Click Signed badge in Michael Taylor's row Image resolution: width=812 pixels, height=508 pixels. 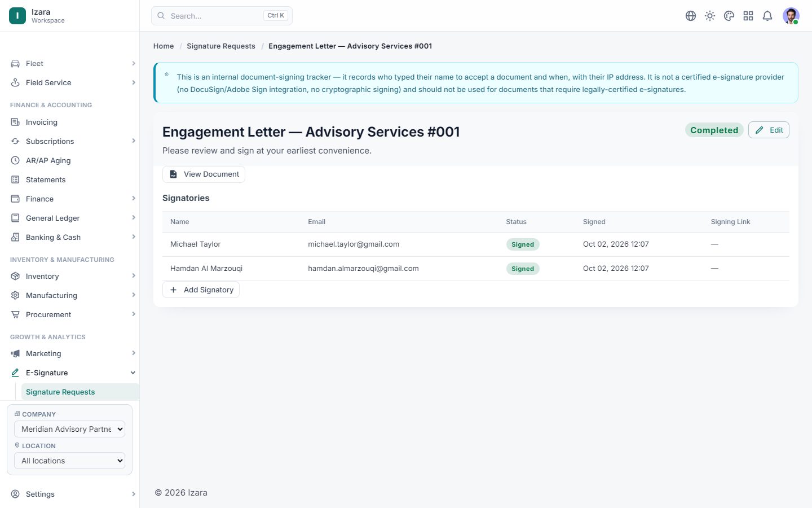click(523, 244)
